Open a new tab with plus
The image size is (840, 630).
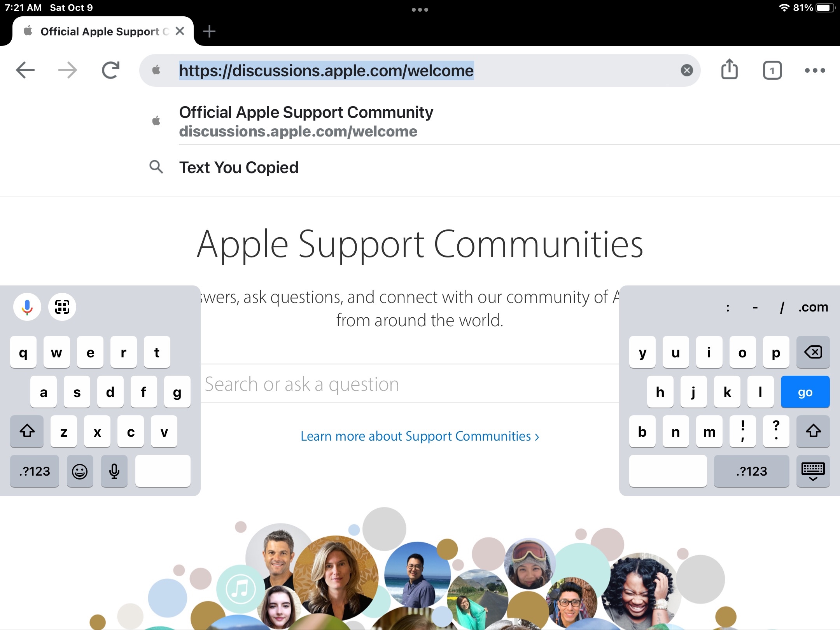tap(209, 31)
